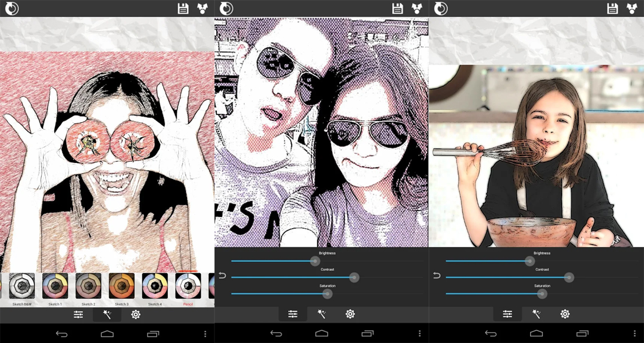Tap the app logo in the middle screen
644x343 pixels.
pos(226,8)
